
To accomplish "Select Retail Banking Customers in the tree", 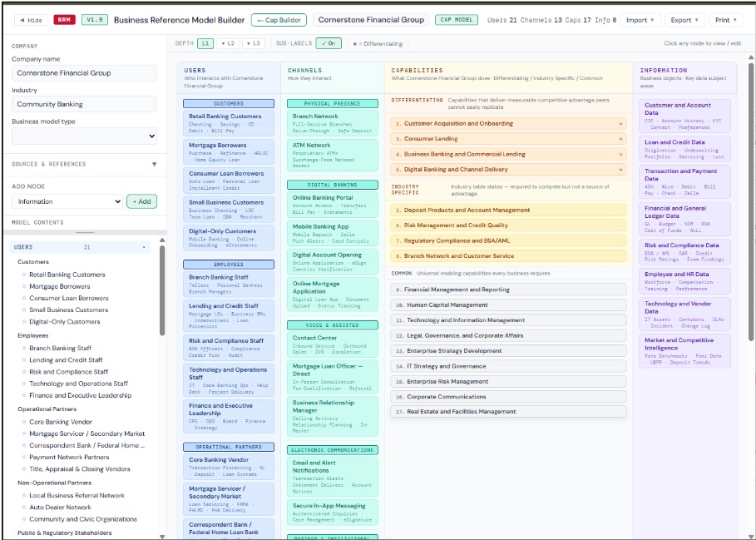I will pyautogui.click(x=67, y=275).
